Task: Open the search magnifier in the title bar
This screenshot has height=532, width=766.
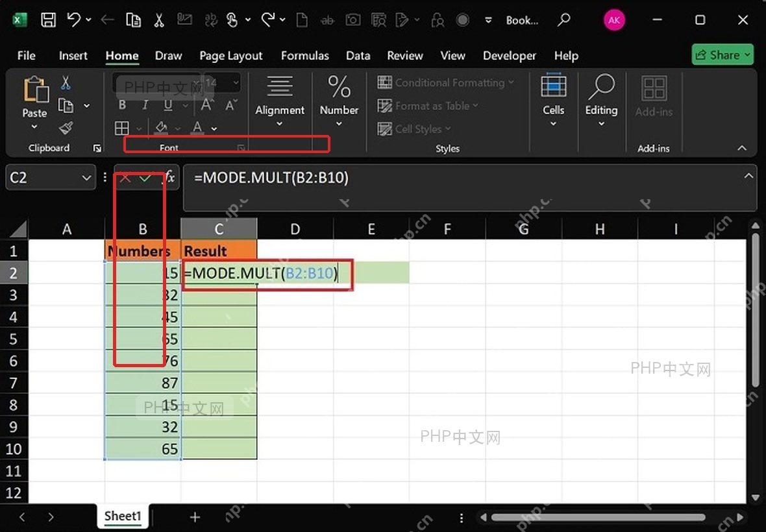Action: tap(563, 20)
